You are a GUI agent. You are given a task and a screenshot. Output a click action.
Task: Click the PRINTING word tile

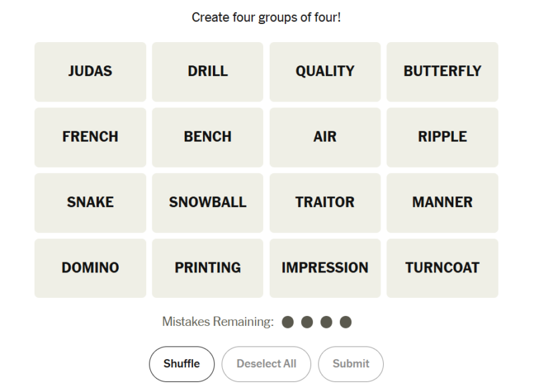point(208,268)
